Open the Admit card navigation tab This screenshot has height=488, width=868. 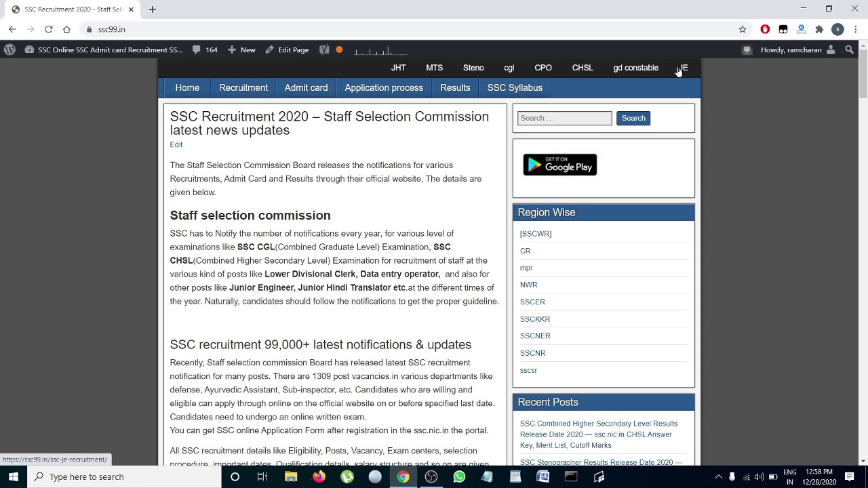coord(306,87)
